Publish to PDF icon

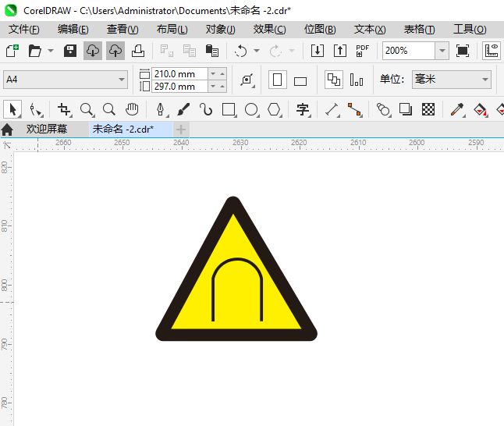(x=362, y=51)
